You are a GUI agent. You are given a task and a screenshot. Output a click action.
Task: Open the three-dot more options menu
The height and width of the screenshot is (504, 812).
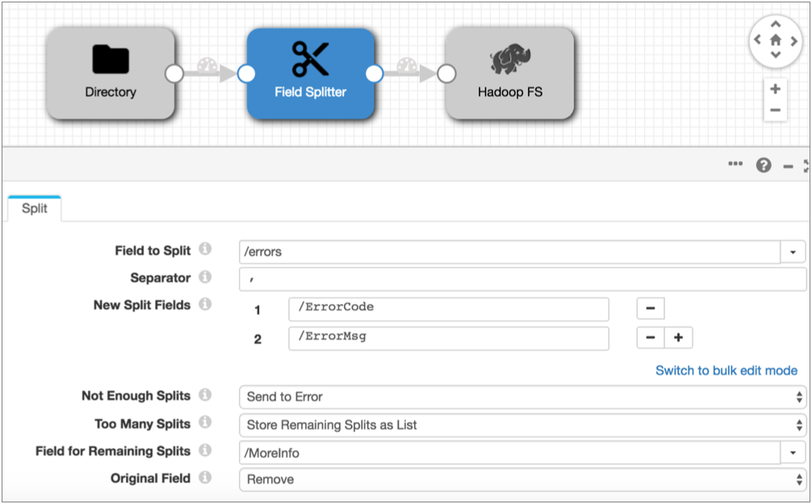(x=735, y=165)
